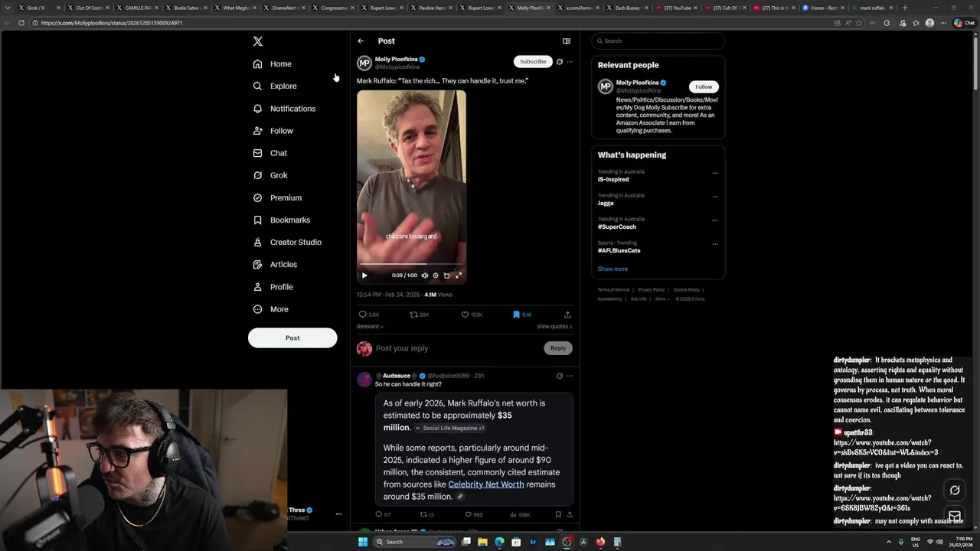Click the X logo in sidebar
Image resolution: width=980 pixels, height=551 pixels.
(258, 41)
